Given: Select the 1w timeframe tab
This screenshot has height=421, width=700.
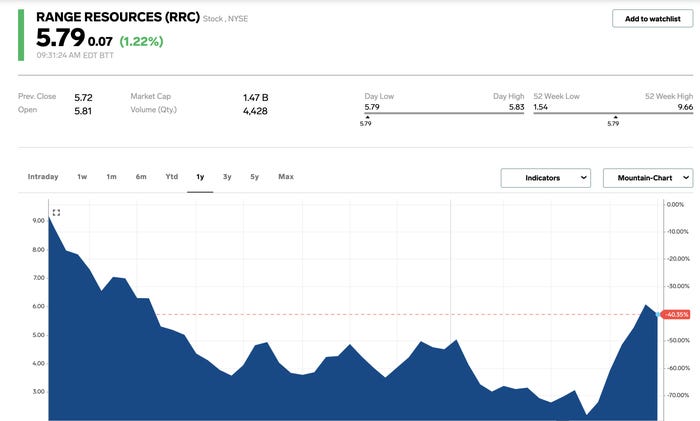Looking at the screenshot, I should (82, 177).
